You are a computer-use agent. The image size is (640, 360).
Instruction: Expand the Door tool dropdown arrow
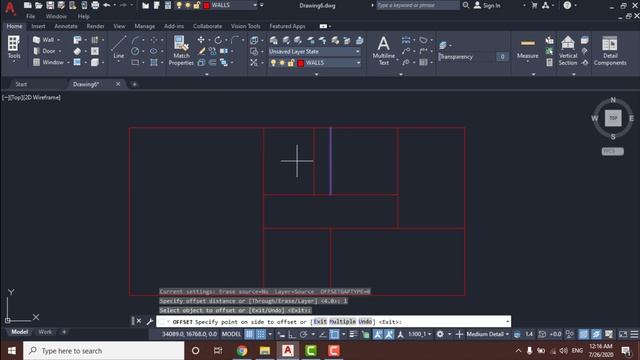pyautogui.click(x=60, y=51)
